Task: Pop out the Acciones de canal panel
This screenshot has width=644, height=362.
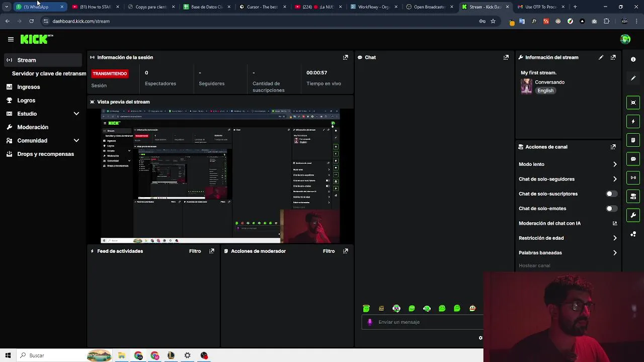Action: click(x=613, y=147)
